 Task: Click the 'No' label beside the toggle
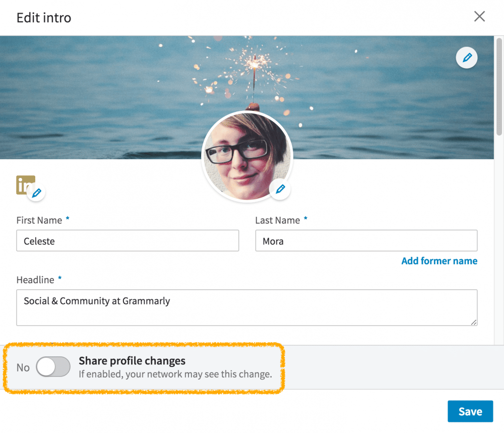tap(23, 367)
